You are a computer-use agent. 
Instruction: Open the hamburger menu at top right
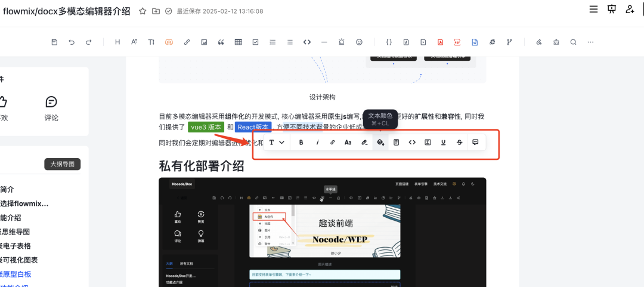[593, 9]
